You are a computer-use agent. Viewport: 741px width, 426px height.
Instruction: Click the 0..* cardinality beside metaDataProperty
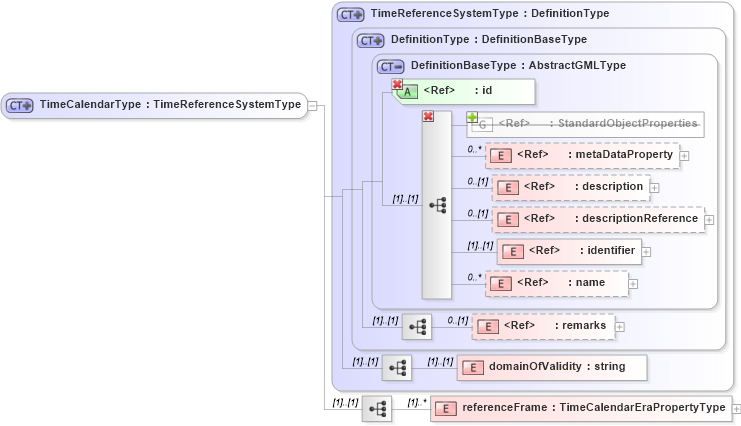click(x=474, y=149)
